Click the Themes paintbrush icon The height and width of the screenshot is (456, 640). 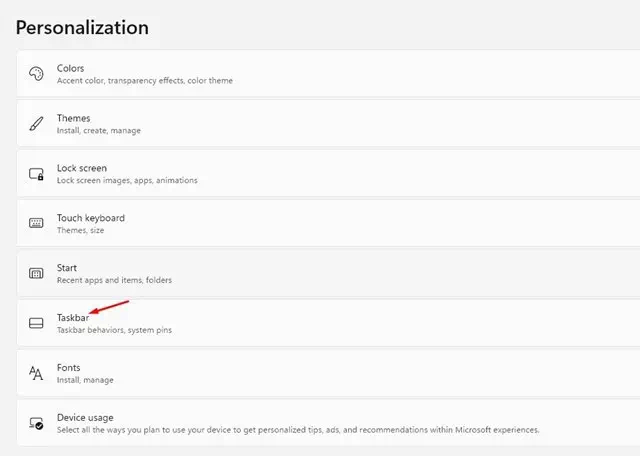click(36, 124)
